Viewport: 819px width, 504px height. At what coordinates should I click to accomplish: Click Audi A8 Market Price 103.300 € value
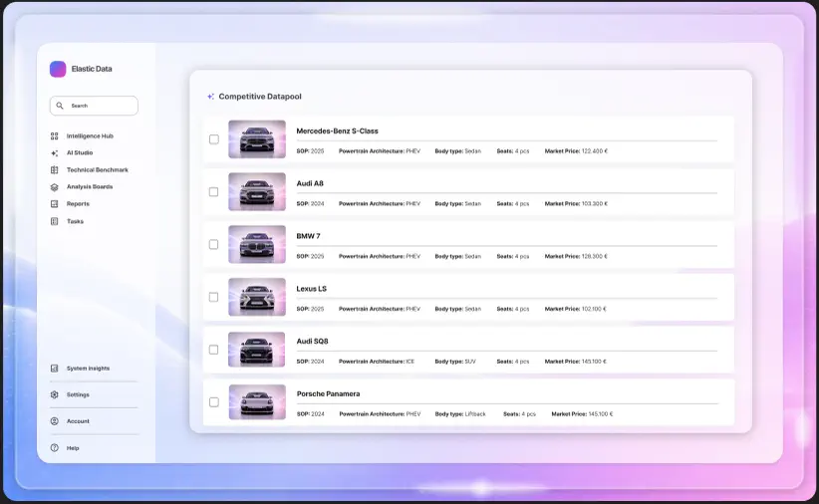[x=595, y=203]
